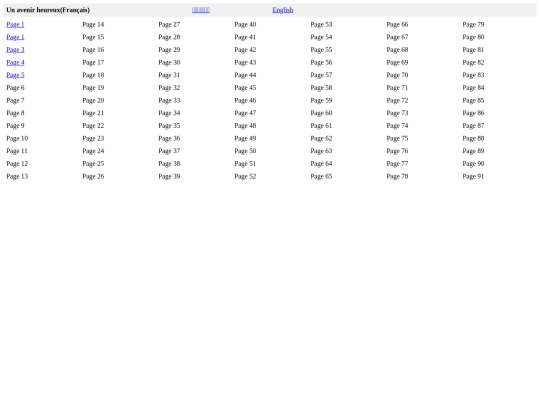Viewport: 540px width, 405px height.
Task: Click the 'Page 16' entry
Action: pos(93,50)
